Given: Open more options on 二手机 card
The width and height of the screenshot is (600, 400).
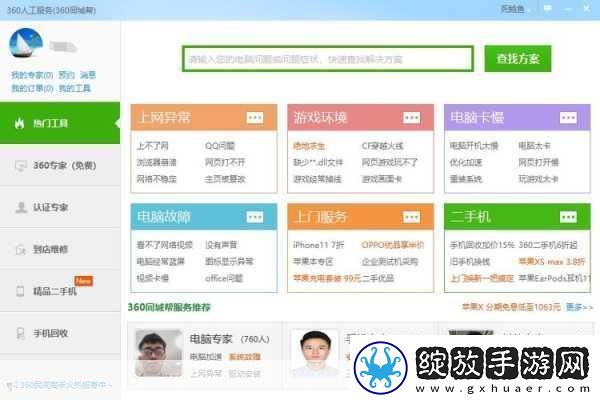Looking at the screenshot, I should coord(568,217).
